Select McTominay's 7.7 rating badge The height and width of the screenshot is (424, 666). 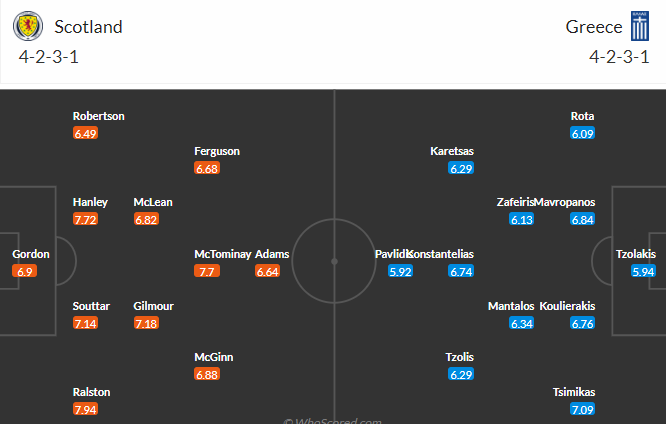pyautogui.click(x=207, y=271)
